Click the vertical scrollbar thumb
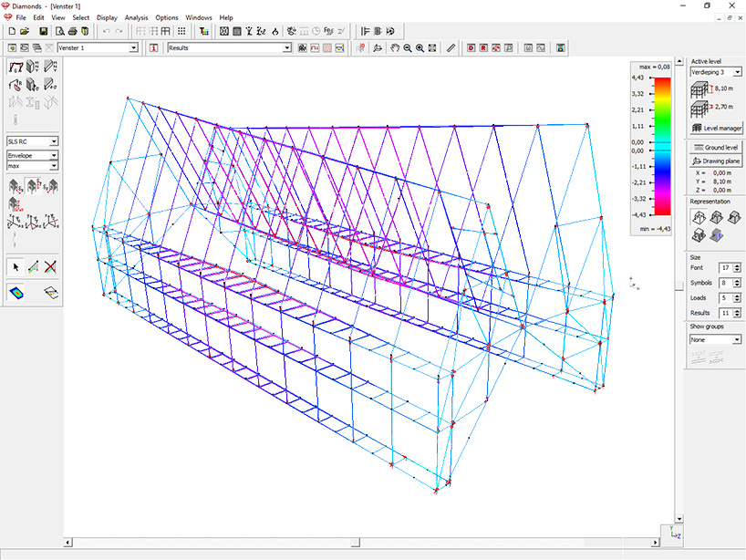 (679, 285)
